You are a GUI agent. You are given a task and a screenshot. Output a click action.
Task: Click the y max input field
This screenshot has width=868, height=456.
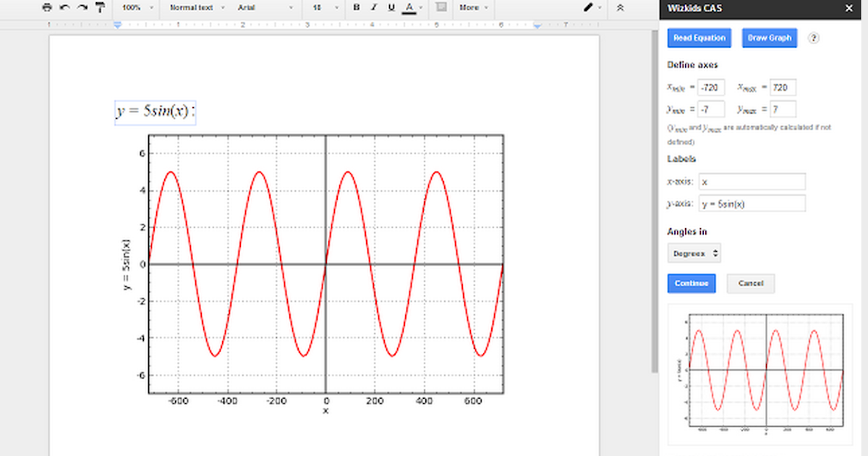(783, 109)
